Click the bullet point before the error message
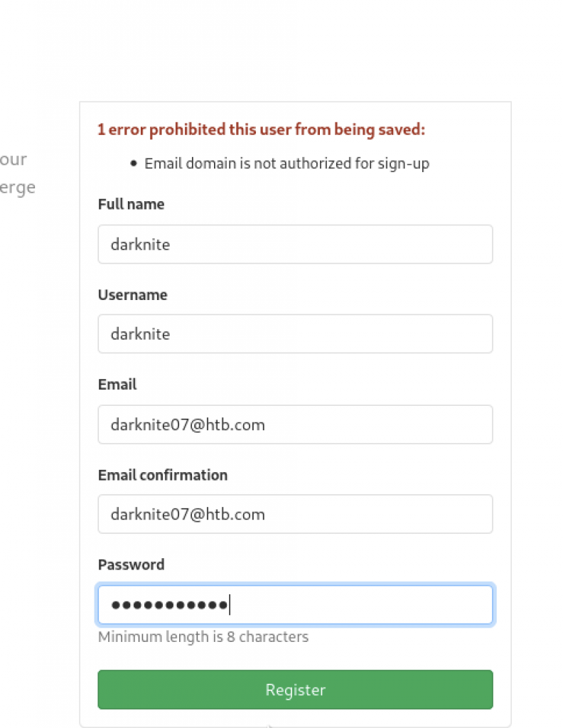Image resolution: width=563 pixels, height=728 pixels. click(133, 164)
